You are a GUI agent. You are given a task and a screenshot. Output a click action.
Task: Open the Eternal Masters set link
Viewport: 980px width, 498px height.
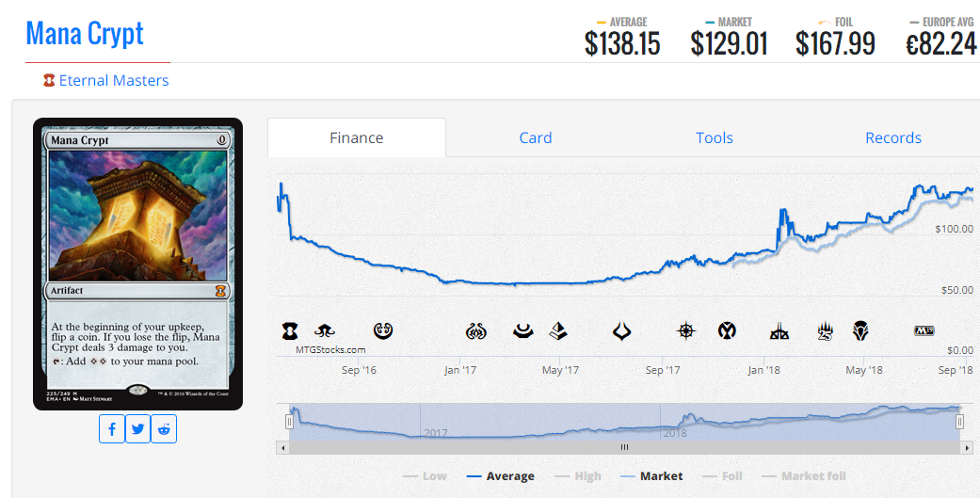[114, 81]
